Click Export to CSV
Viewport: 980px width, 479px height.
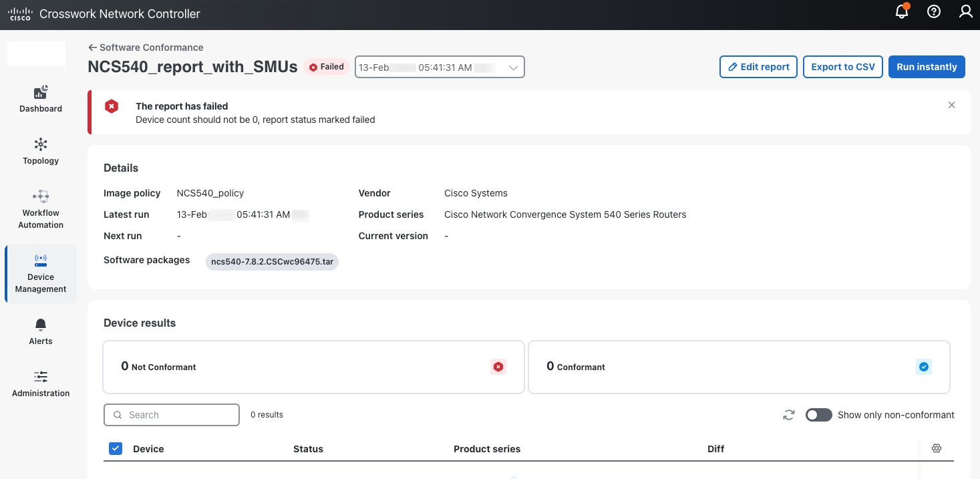coord(842,67)
